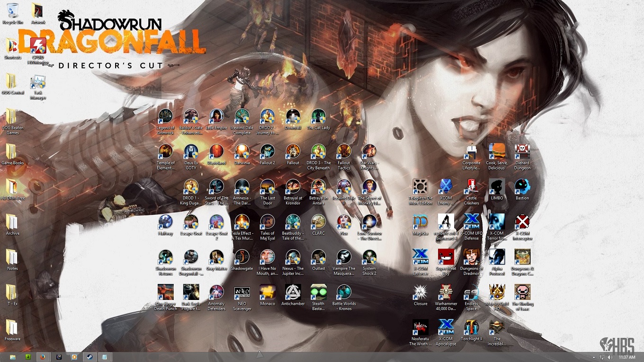The height and width of the screenshot is (362, 644).
Task: Launch The Cat Lady shortcut
Action: [319, 120]
